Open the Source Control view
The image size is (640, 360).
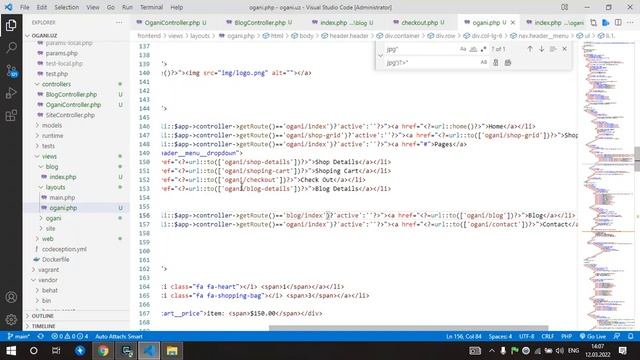11,71
